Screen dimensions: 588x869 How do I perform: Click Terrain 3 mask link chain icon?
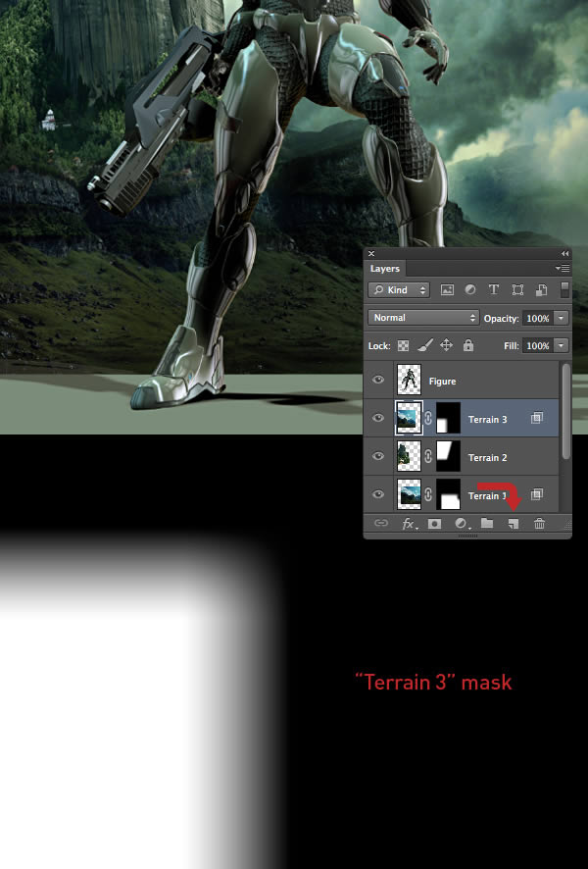pyautogui.click(x=428, y=418)
